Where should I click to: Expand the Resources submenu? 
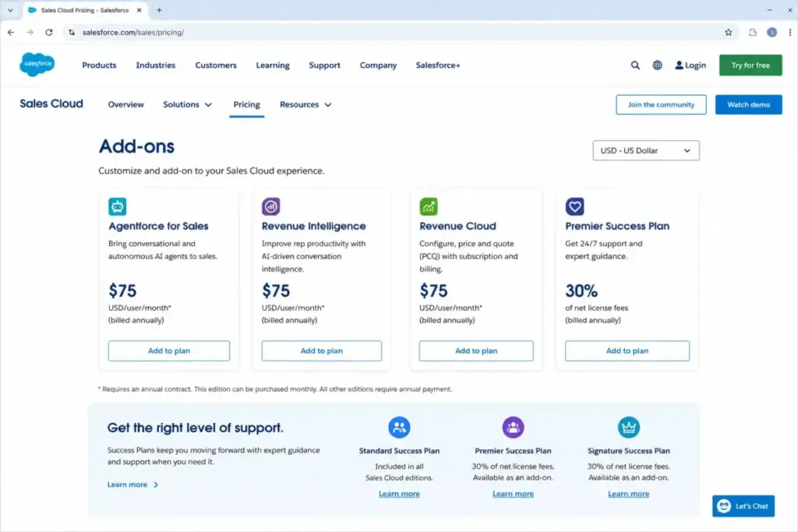(x=305, y=104)
